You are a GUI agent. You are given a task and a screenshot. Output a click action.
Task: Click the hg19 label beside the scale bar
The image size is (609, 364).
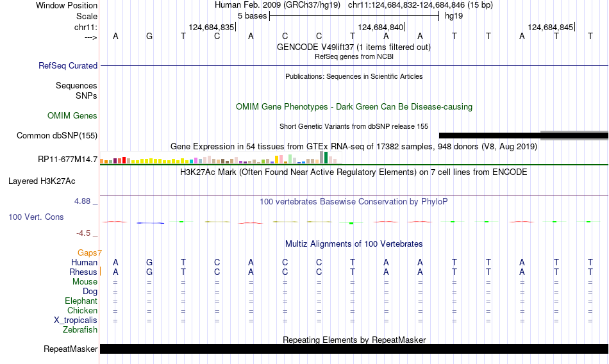(x=454, y=16)
